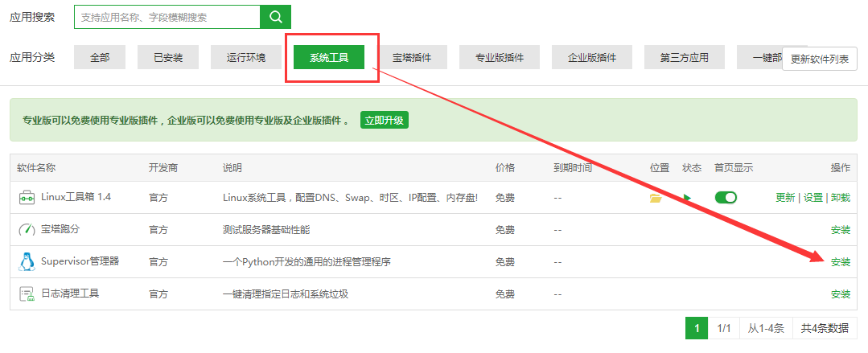The width and height of the screenshot is (868, 353).
Task: Click the 从1-4条 range label
Action: tap(766, 328)
